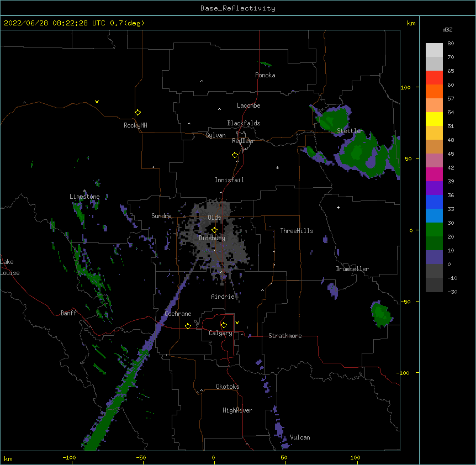The width and height of the screenshot is (476, 465).
Task: Click the Sylvan label
Action: [x=215, y=135]
